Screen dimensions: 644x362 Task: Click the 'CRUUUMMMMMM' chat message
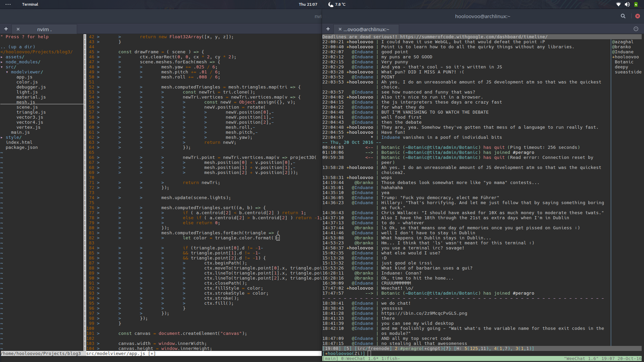(x=396, y=283)
